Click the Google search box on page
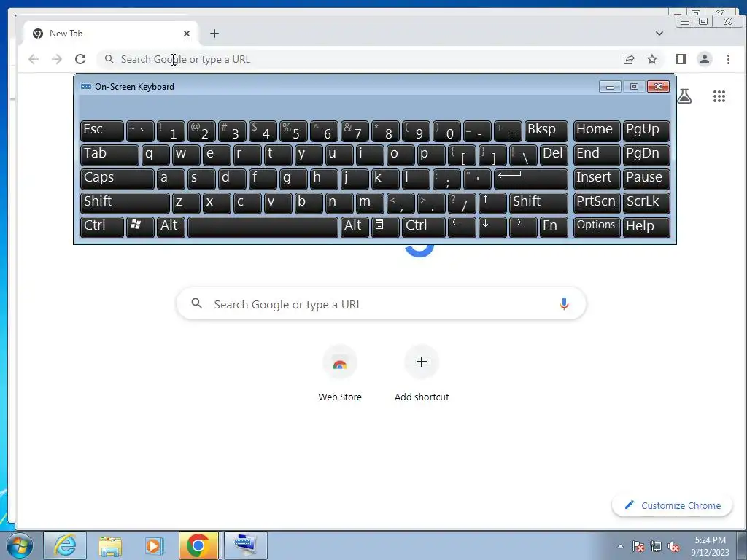Screen dimensions: 747x560 pos(381,304)
